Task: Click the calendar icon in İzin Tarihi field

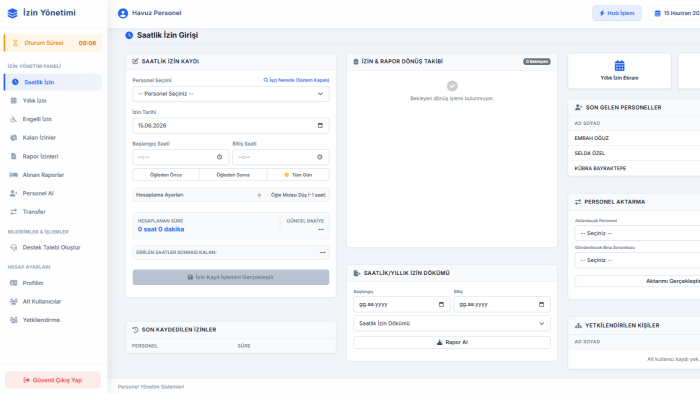Action: coord(320,125)
